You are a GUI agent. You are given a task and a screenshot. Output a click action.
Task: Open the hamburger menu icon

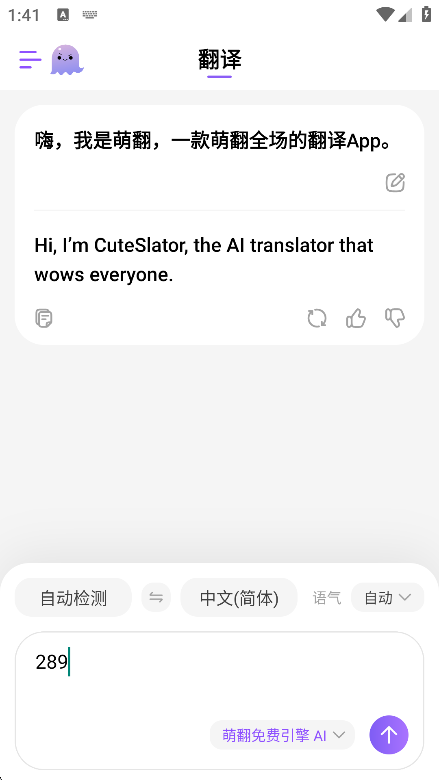(30, 60)
